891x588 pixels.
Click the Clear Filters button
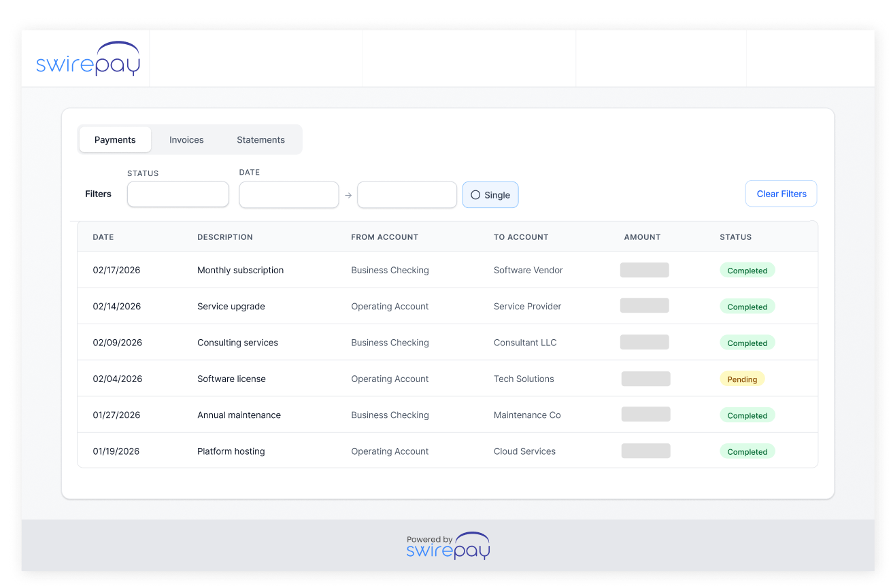pyautogui.click(x=781, y=194)
